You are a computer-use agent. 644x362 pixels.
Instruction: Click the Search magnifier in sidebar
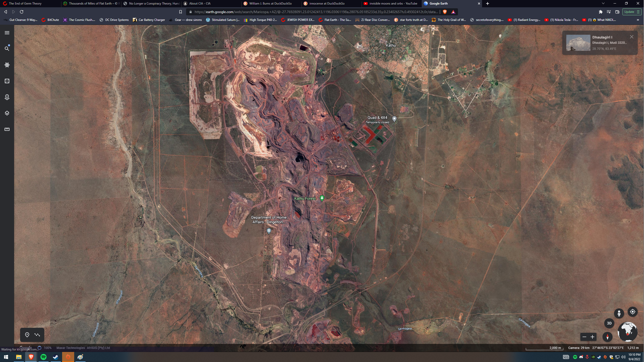7,49
